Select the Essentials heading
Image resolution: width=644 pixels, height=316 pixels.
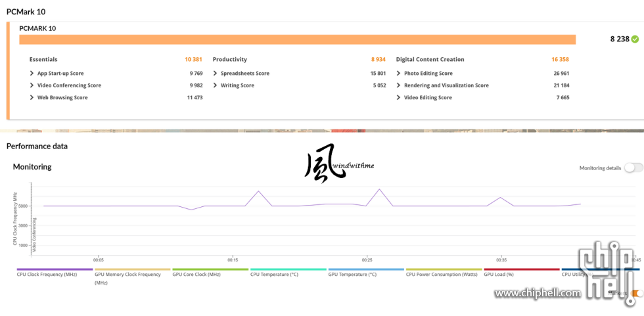tap(43, 60)
